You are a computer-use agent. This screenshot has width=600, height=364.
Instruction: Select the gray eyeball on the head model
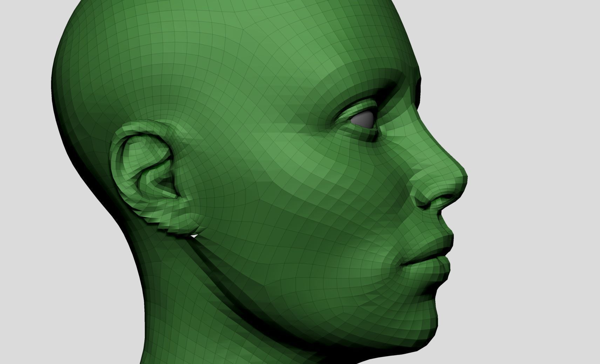pyautogui.click(x=363, y=120)
